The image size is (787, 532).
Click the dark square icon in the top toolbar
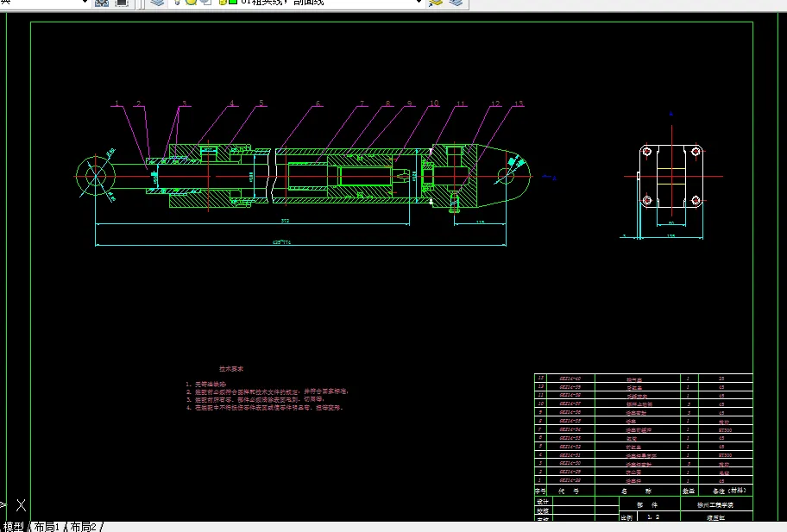click(x=122, y=3)
